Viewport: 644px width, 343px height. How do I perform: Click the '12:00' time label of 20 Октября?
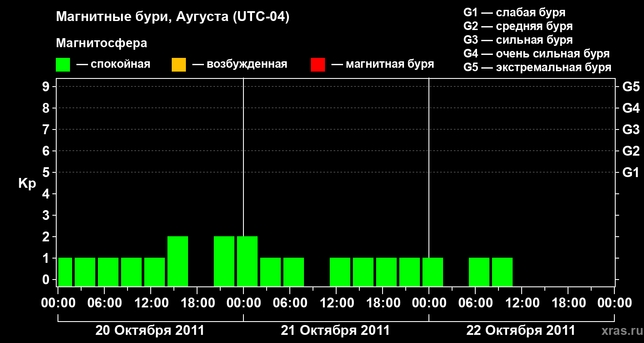[151, 303]
